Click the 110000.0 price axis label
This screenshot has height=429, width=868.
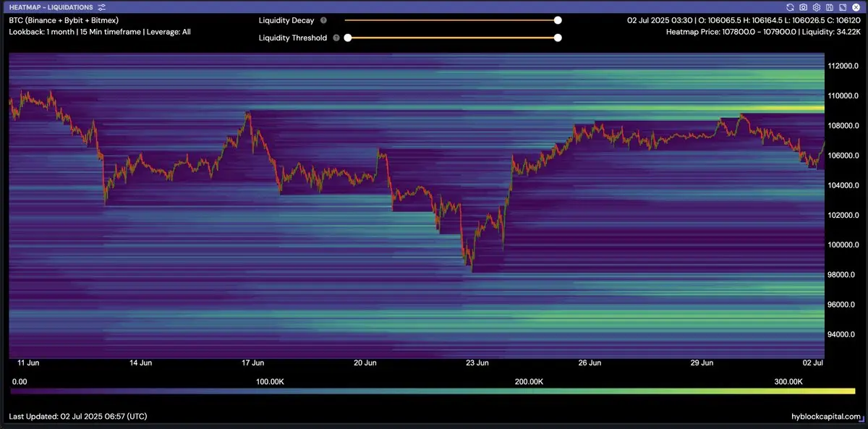click(x=843, y=95)
